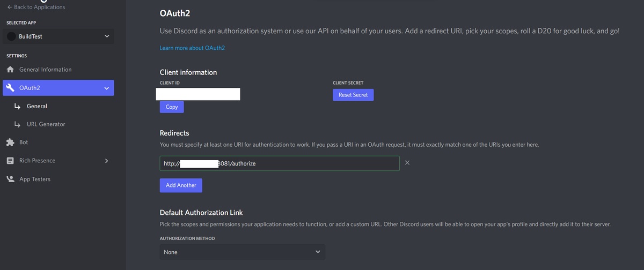
Task: Open the General OAuth2 subpage
Action: pyautogui.click(x=36, y=106)
